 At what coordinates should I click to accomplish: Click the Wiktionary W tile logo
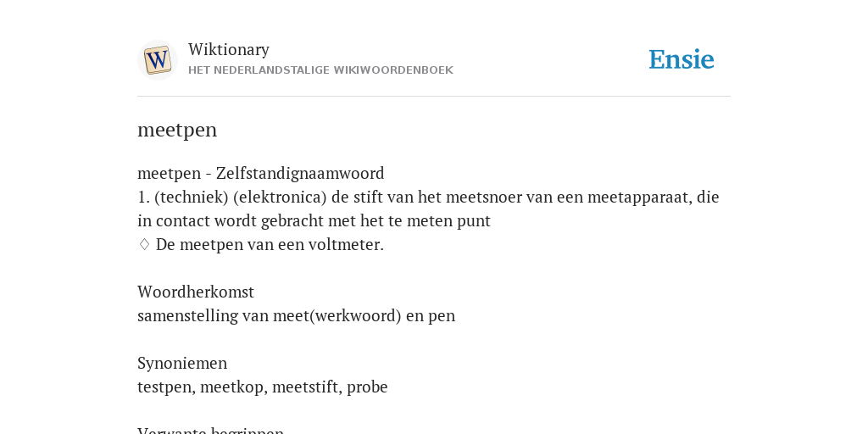157,60
